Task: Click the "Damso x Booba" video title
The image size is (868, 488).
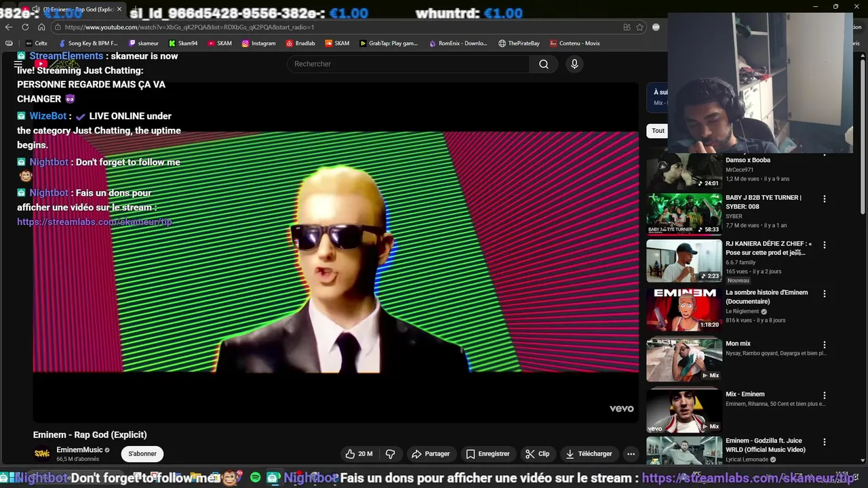Action: pyautogui.click(x=748, y=160)
